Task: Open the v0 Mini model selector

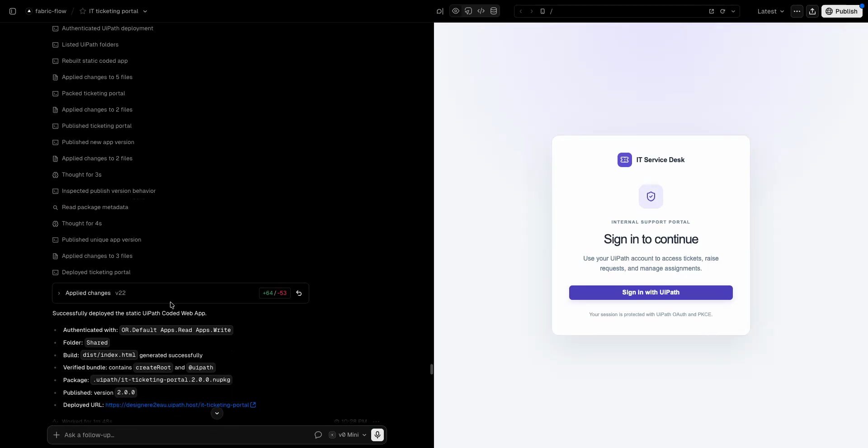Action: pyautogui.click(x=348, y=435)
